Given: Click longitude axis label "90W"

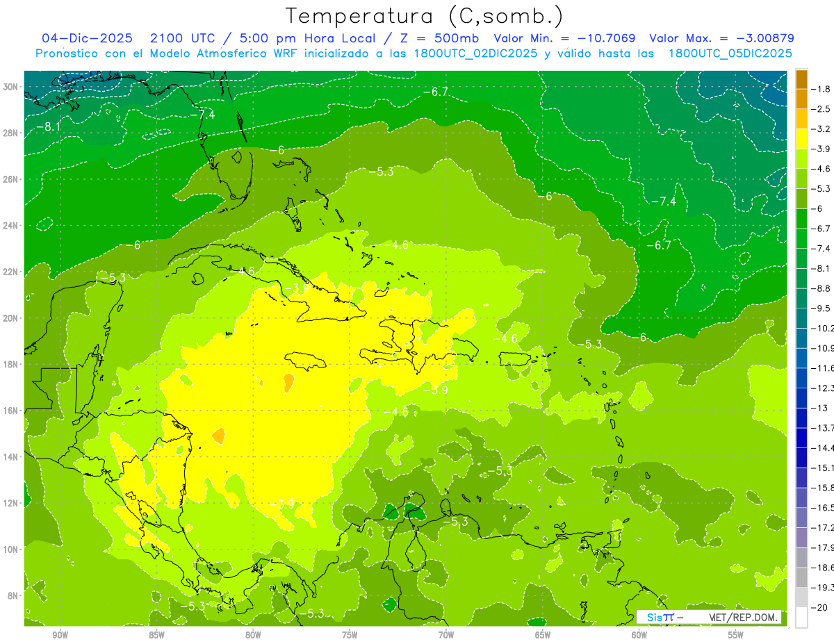Looking at the screenshot, I should (x=60, y=635).
